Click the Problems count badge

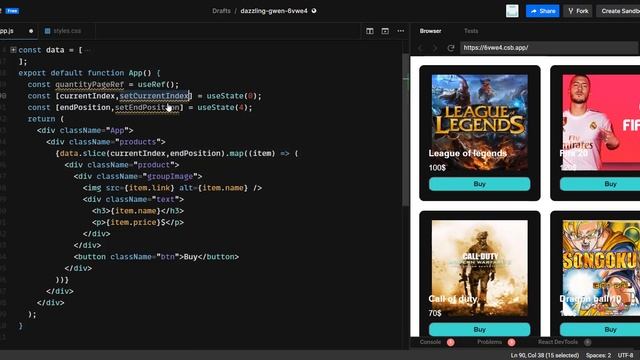click(511, 342)
